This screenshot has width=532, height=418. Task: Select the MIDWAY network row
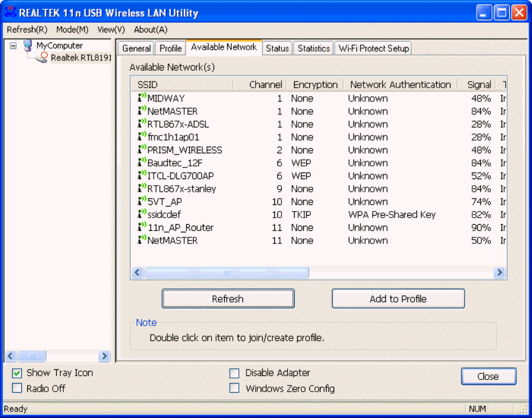coord(318,98)
